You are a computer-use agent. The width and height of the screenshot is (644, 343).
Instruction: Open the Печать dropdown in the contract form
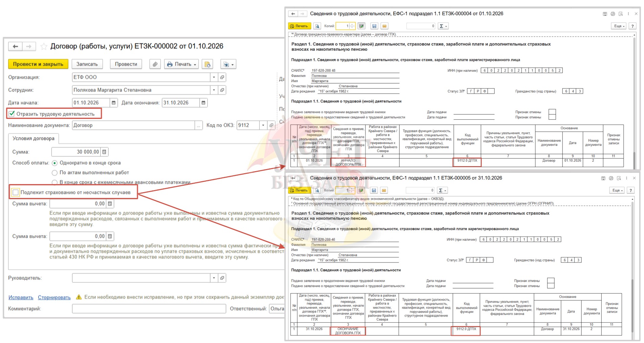point(182,64)
